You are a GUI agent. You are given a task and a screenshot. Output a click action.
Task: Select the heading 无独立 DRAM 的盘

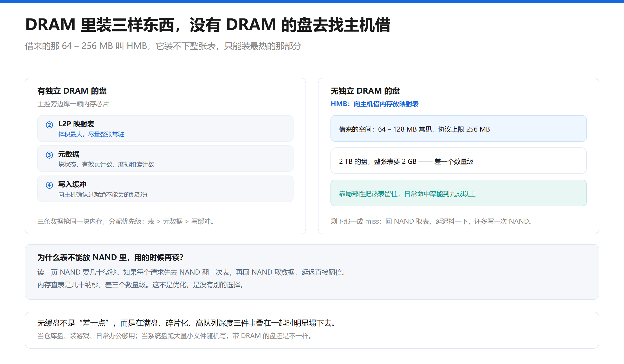[x=365, y=91]
